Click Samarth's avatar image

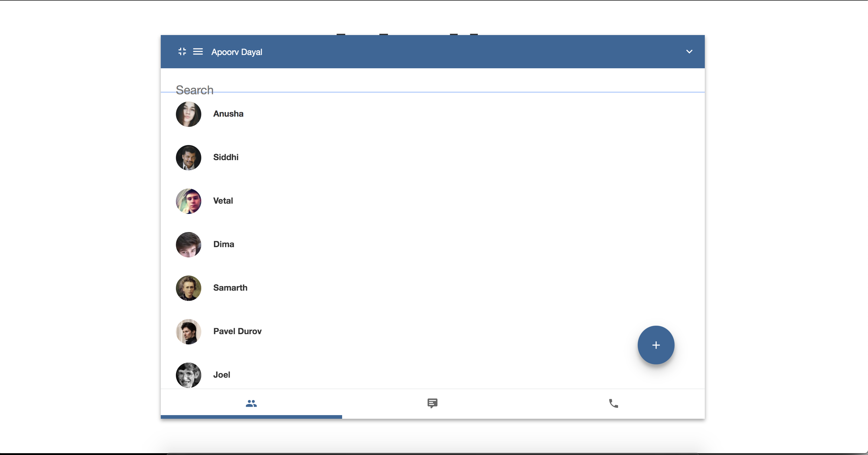pos(188,288)
